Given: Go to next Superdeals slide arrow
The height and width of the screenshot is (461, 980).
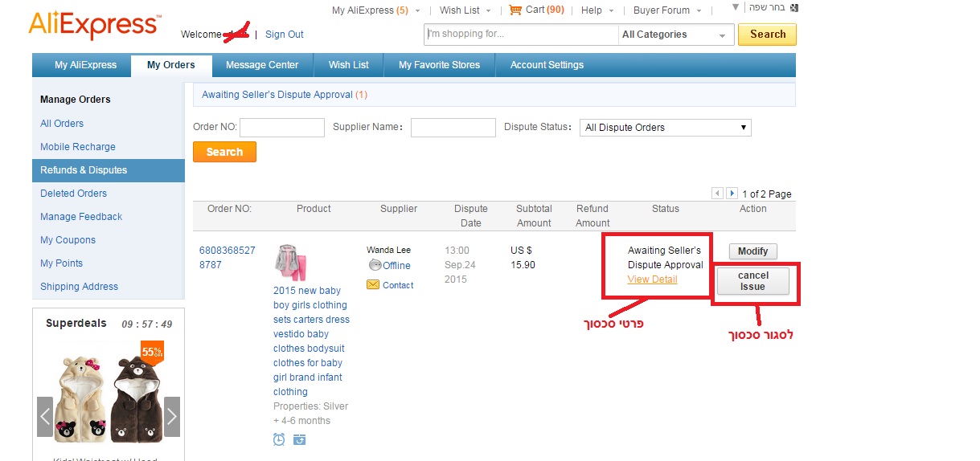Looking at the screenshot, I should 171,417.
